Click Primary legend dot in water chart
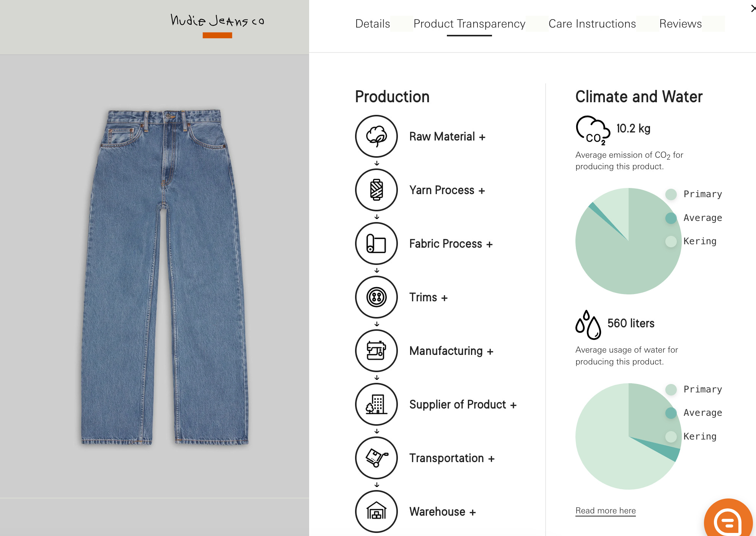Viewport: 756px width, 536px height. tap(671, 389)
